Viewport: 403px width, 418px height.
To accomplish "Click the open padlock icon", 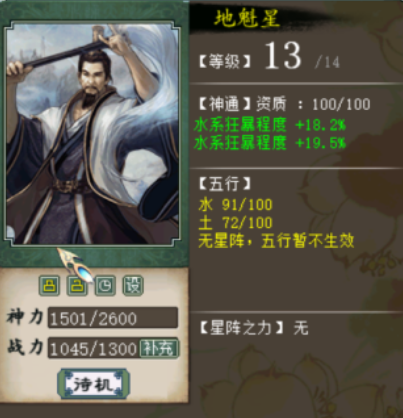I will click(x=77, y=286).
